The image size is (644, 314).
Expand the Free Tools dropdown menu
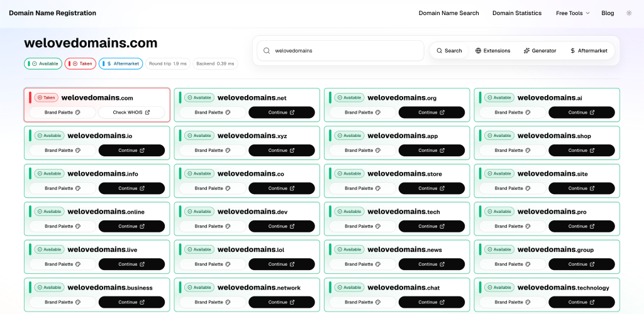click(x=572, y=13)
